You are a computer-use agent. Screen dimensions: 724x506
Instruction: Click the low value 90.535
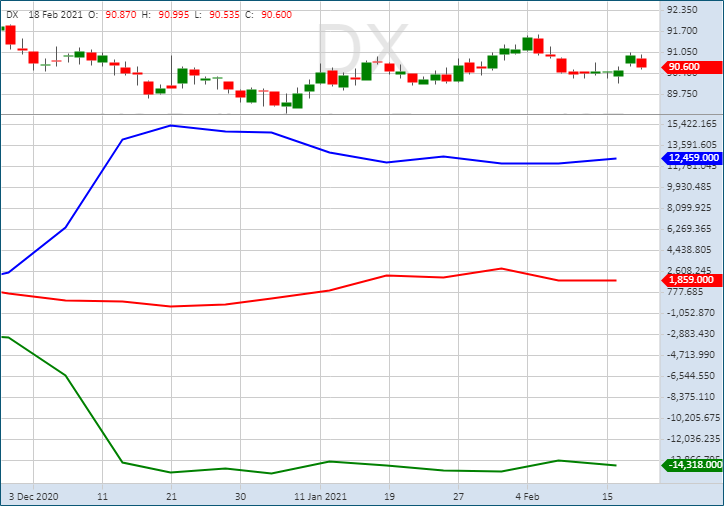click(x=224, y=15)
